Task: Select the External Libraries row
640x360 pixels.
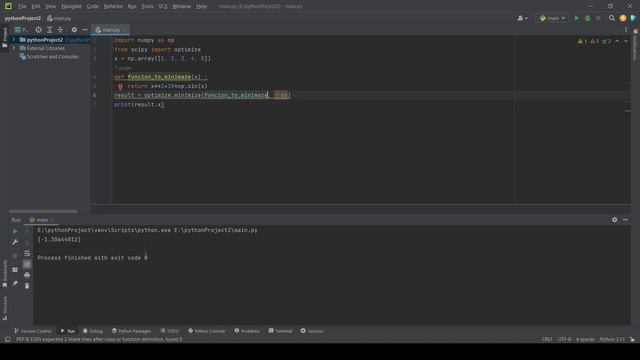Action: coord(42,48)
